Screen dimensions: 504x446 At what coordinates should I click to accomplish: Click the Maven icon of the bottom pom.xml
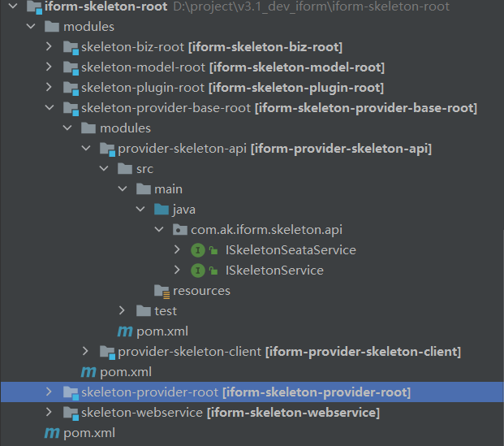(x=51, y=433)
